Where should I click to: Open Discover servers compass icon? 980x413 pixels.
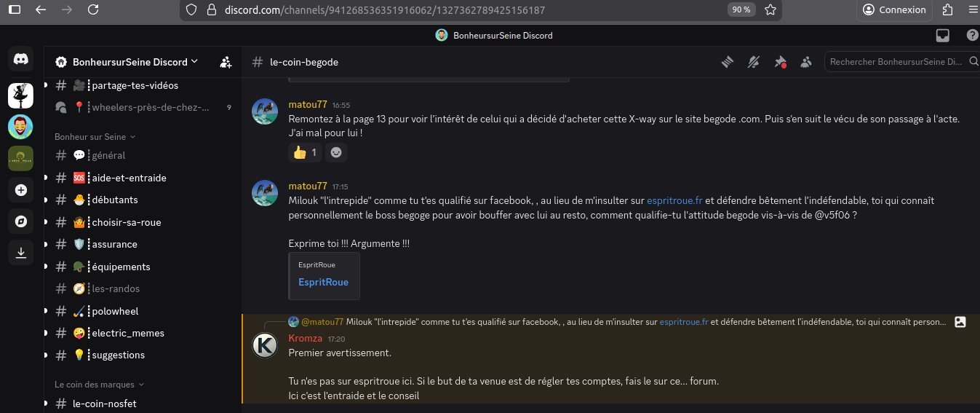coord(20,221)
